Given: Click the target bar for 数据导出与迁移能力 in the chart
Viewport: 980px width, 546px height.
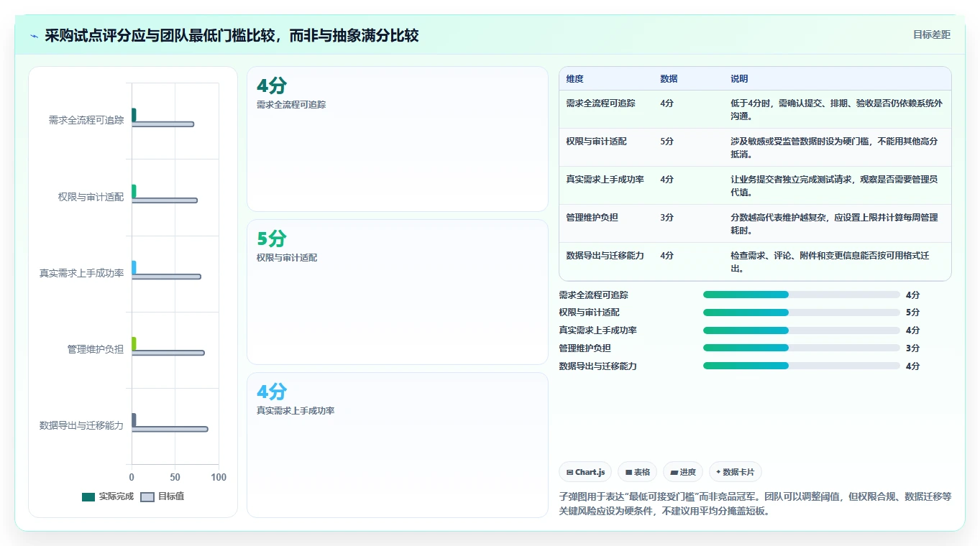Looking at the screenshot, I should (170, 429).
